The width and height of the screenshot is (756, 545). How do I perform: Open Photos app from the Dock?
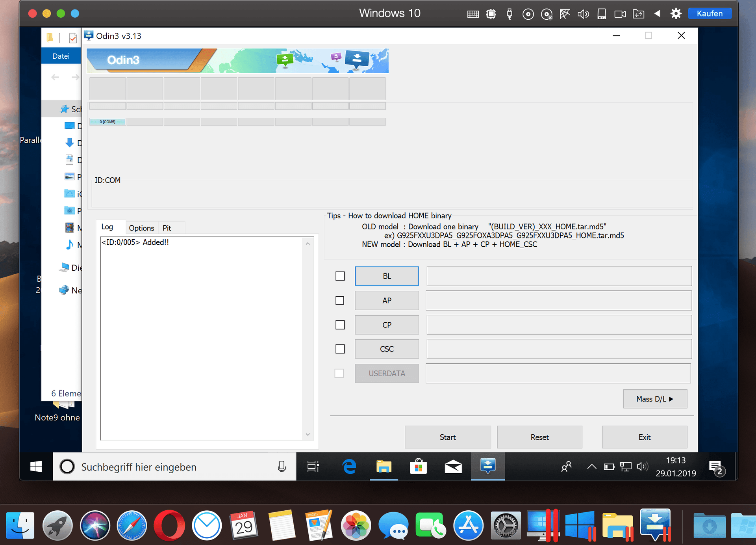click(x=356, y=525)
